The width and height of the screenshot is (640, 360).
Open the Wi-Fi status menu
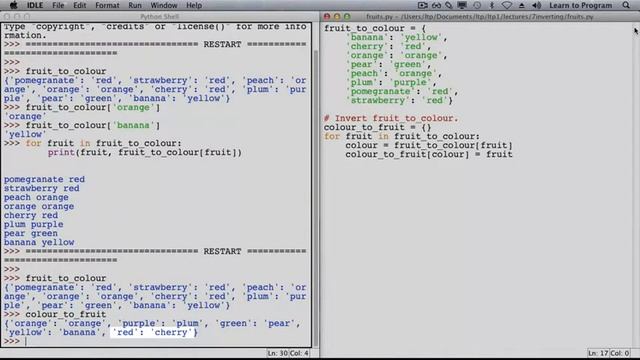507,5
